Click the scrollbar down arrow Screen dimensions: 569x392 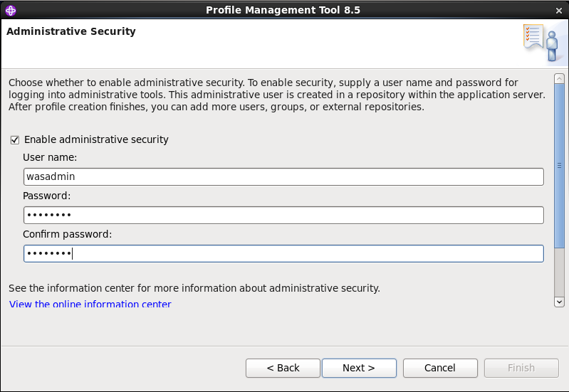[559, 302]
